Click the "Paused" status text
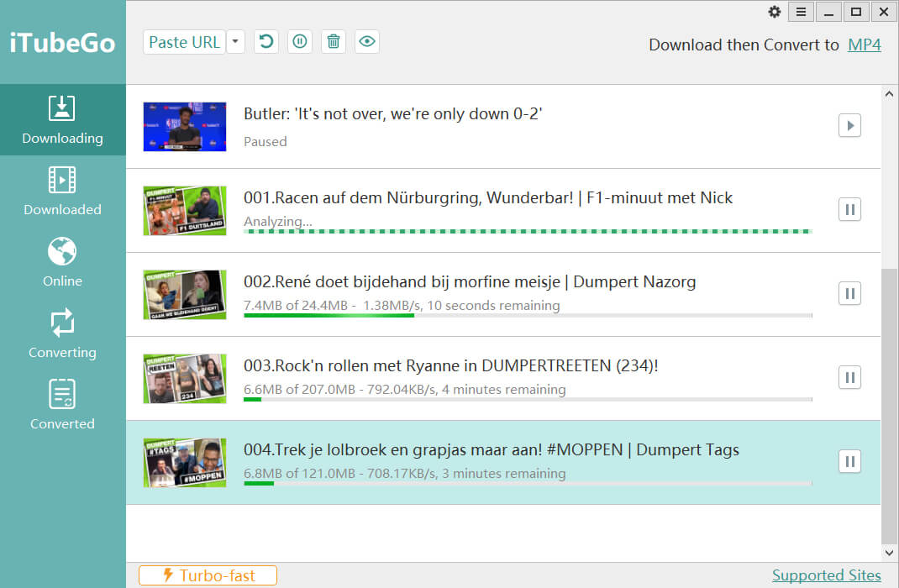899x588 pixels. (265, 142)
